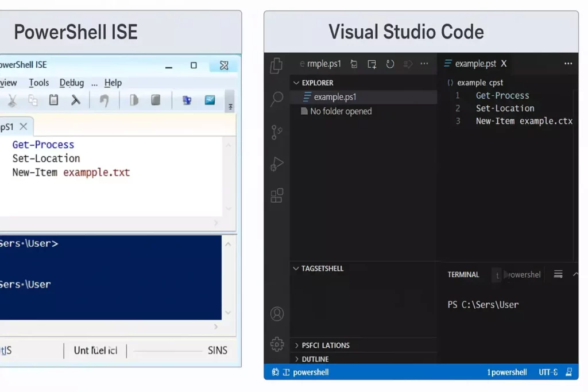Image resolution: width=588 pixels, height=392 pixels.
Task: Click '1 powershell' in VS Code status bar
Action: pos(506,372)
